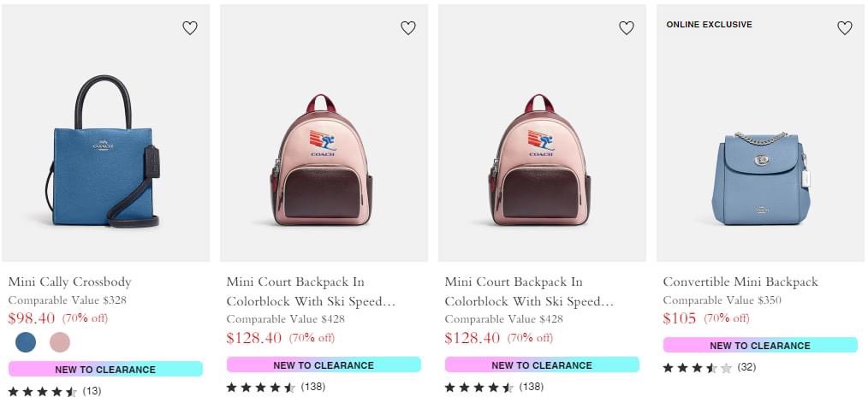Open the Mini Cally Crossbody title link
The width and height of the screenshot is (868, 409).
pyautogui.click(x=69, y=282)
